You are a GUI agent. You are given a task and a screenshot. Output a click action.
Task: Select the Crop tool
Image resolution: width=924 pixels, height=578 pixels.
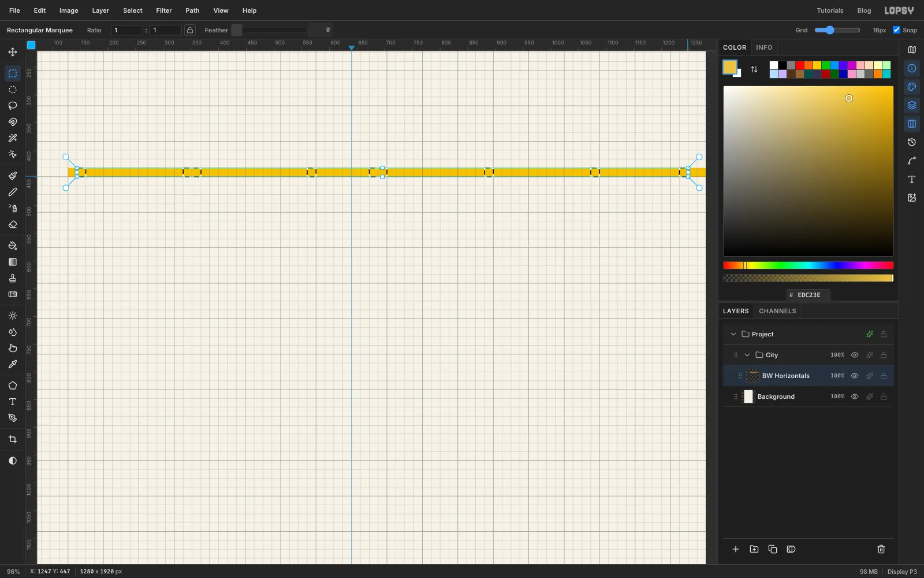point(13,439)
